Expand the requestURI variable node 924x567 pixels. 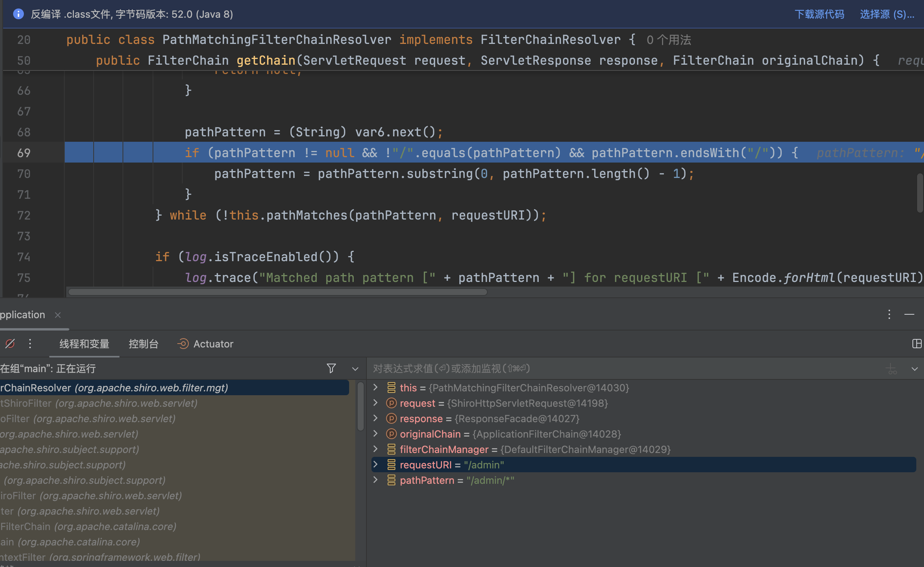tap(376, 465)
